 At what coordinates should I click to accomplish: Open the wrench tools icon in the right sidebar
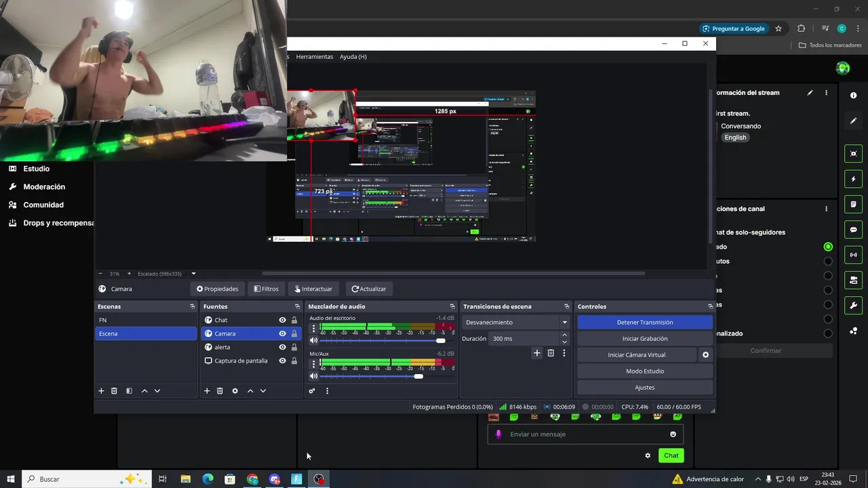pos(854,305)
